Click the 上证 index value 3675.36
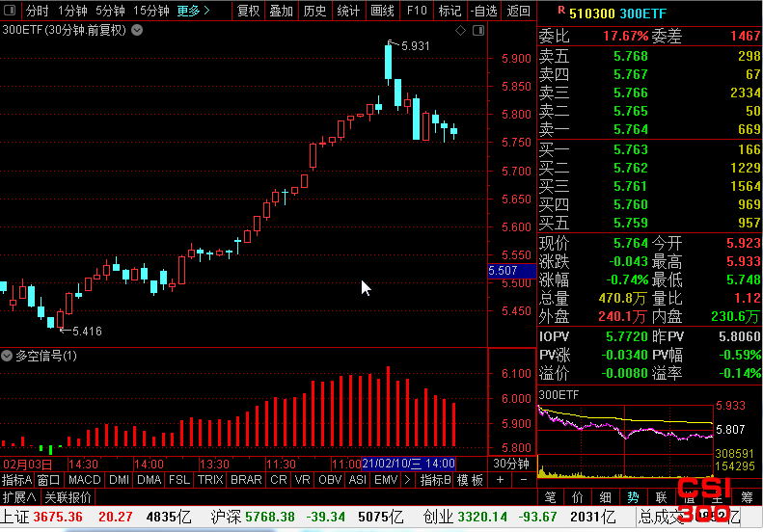 coord(58,517)
